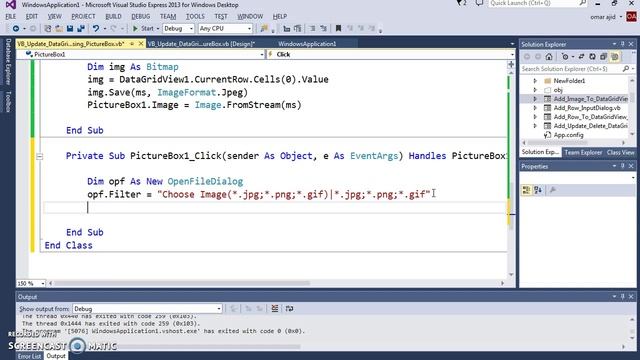
Task: Open the Any CPU platform dropdown
Action: pyautogui.click(x=225, y=29)
